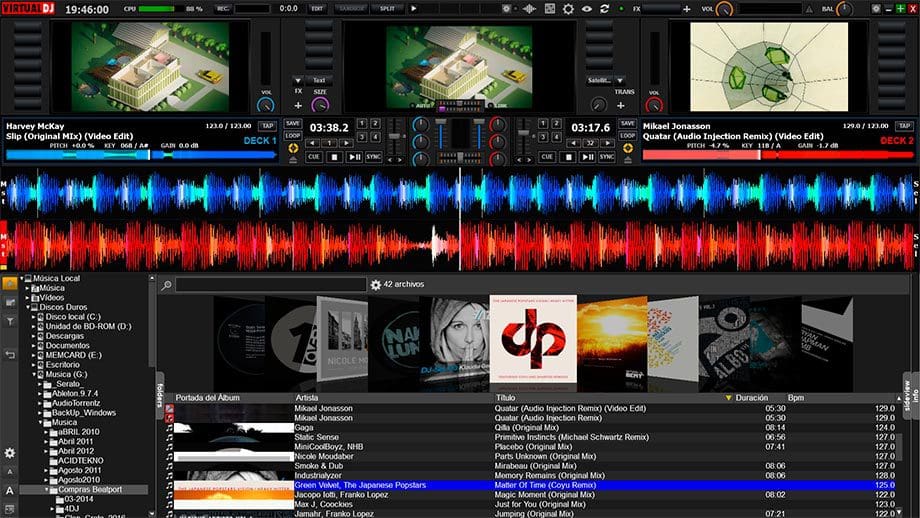
Task: Click the REC button in the top bar
Action: click(x=223, y=9)
